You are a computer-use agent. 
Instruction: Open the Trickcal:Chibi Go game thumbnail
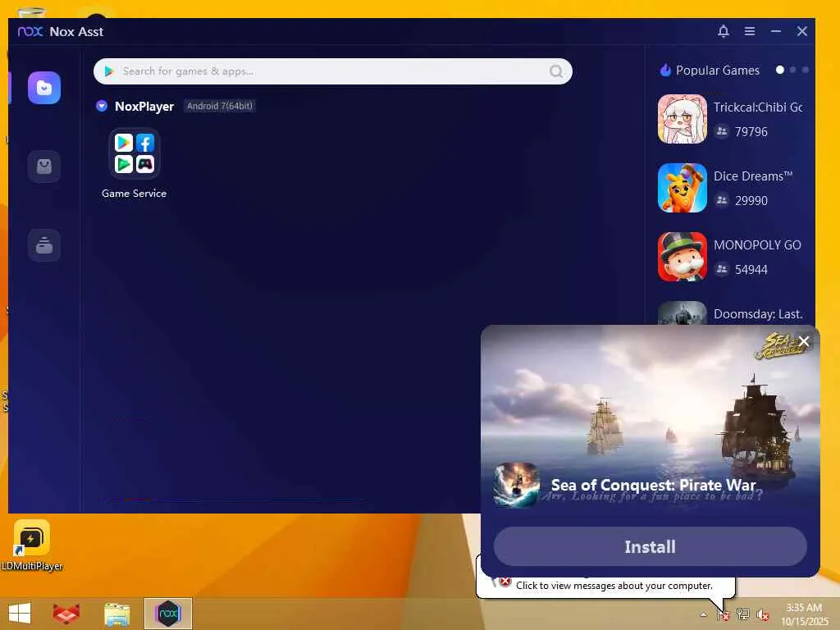tap(682, 119)
